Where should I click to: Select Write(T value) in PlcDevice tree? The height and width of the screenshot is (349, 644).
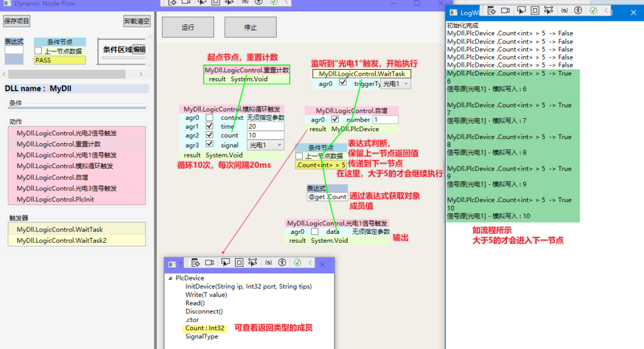(x=206, y=295)
